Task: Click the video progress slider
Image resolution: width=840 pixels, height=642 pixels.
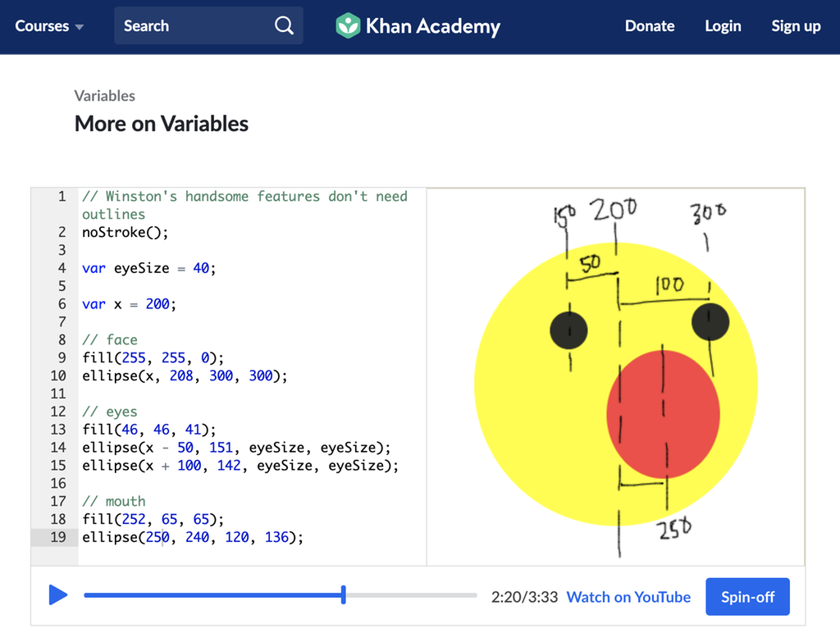Action: (x=279, y=594)
